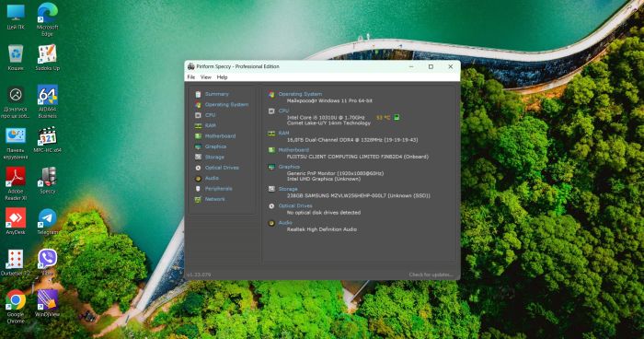This screenshot has width=644, height=339.
Task: Select the Telegram desktop shortcut
Action: point(48,222)
